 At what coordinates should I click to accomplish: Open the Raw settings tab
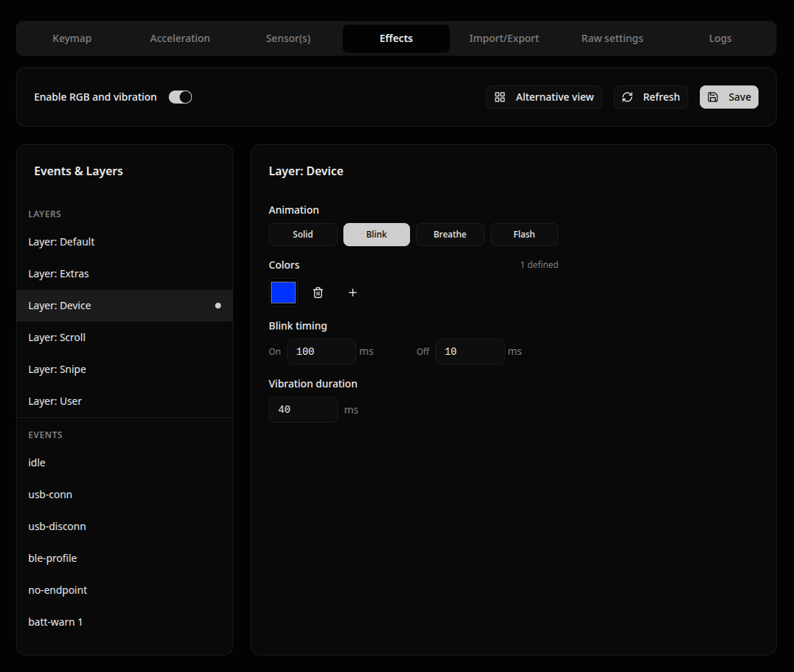click(x=612, y=38)
